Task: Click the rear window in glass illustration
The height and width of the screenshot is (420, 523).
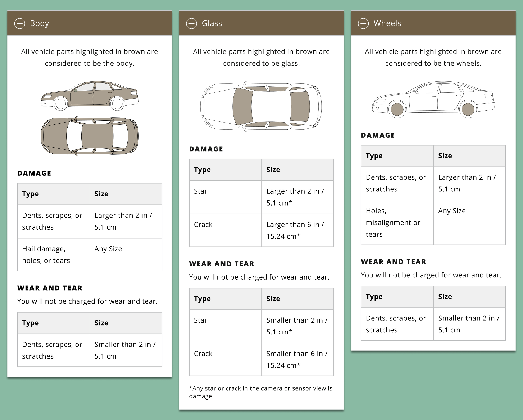Action: tap(300, 106)
